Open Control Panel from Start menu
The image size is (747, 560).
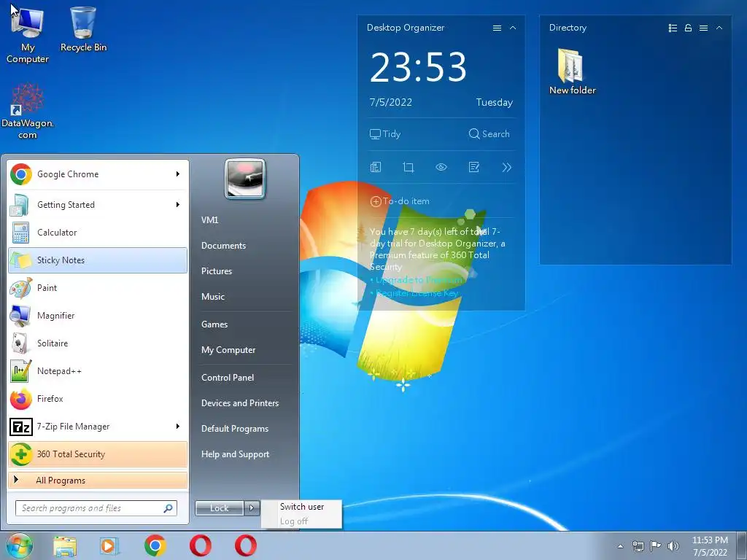228,378
